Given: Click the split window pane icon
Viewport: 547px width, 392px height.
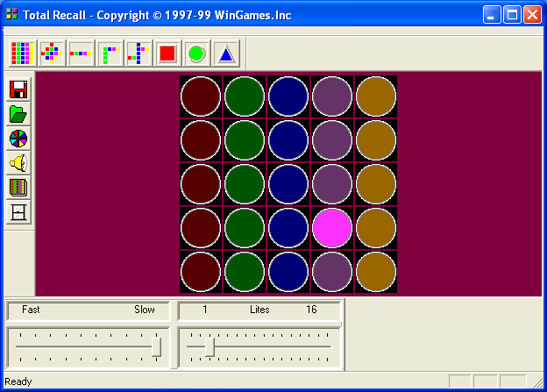Looking at the screenshot, I should pyautogui.click(x=18, y=212).
